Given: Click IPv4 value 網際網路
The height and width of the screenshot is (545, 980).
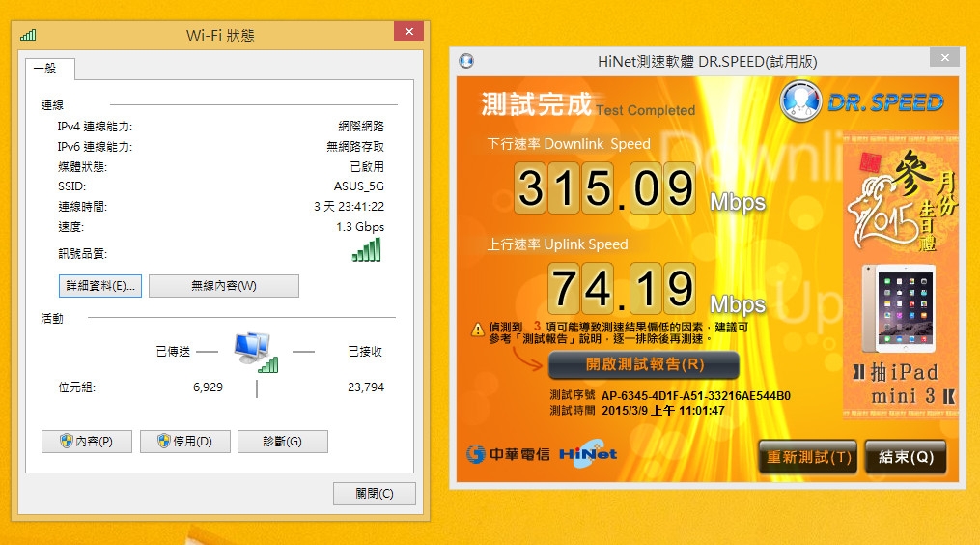Looking at the screenshot, I should [361, 127].
